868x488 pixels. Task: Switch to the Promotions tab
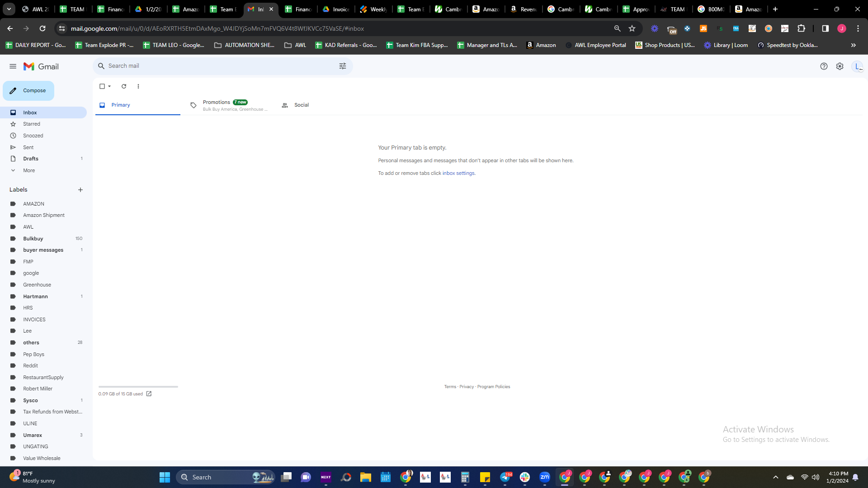click(x=229, y=105)
